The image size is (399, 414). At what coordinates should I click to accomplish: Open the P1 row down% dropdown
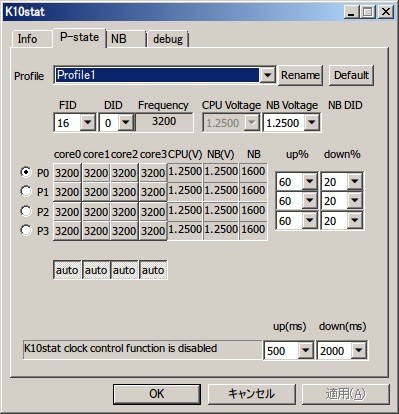click(x=354, y=201)
